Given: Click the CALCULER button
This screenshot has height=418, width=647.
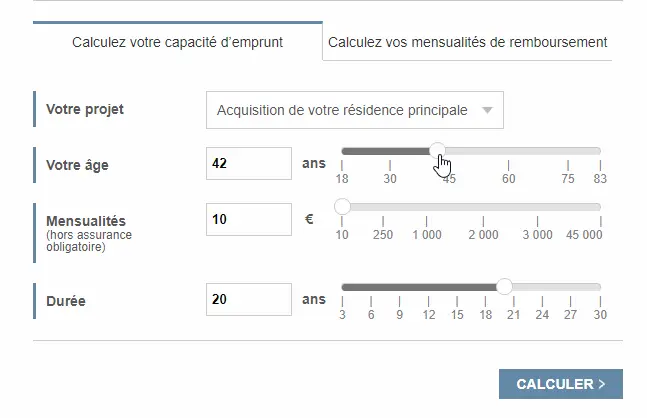Looking at the screenshot, I should (560, 384).
